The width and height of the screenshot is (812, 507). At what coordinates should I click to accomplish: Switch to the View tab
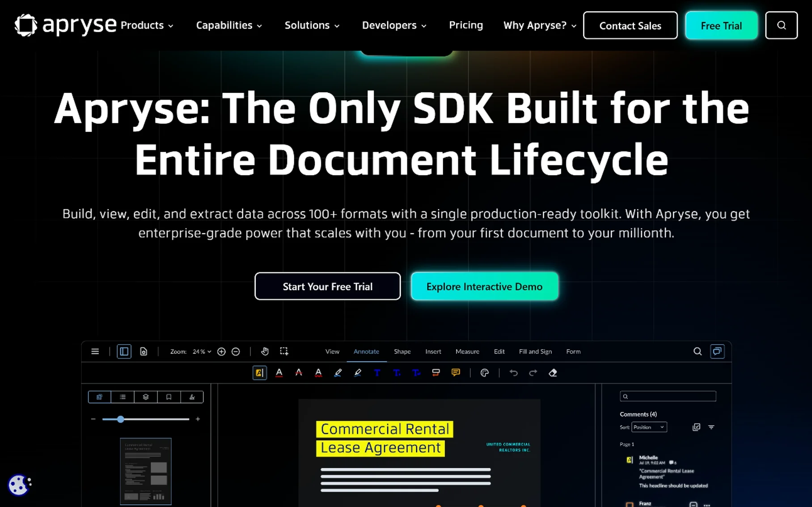pos(332,352)
